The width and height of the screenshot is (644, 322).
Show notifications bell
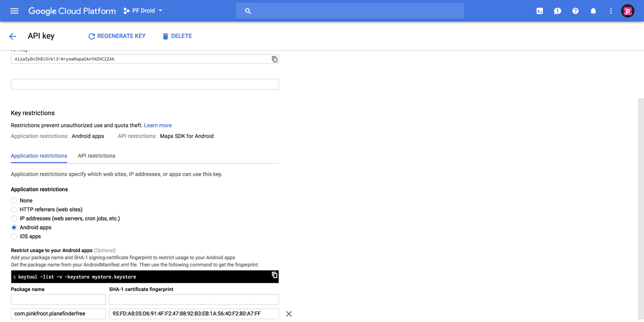point(593,11)
